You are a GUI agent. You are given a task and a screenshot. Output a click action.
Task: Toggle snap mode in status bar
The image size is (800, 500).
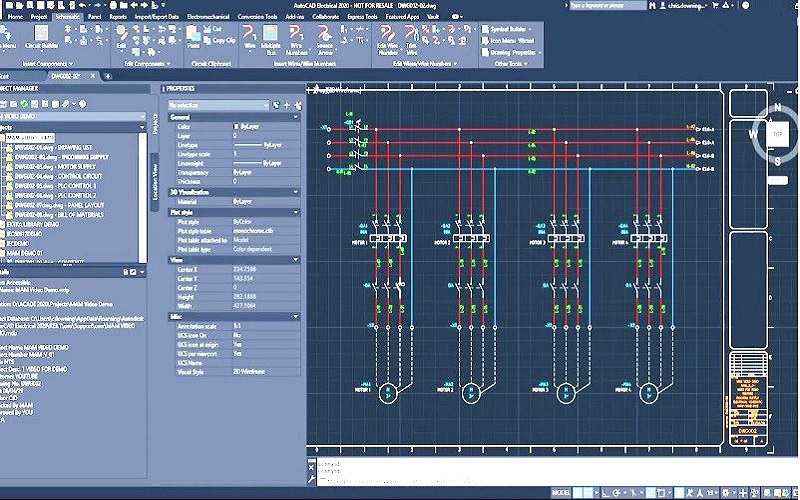590,493
